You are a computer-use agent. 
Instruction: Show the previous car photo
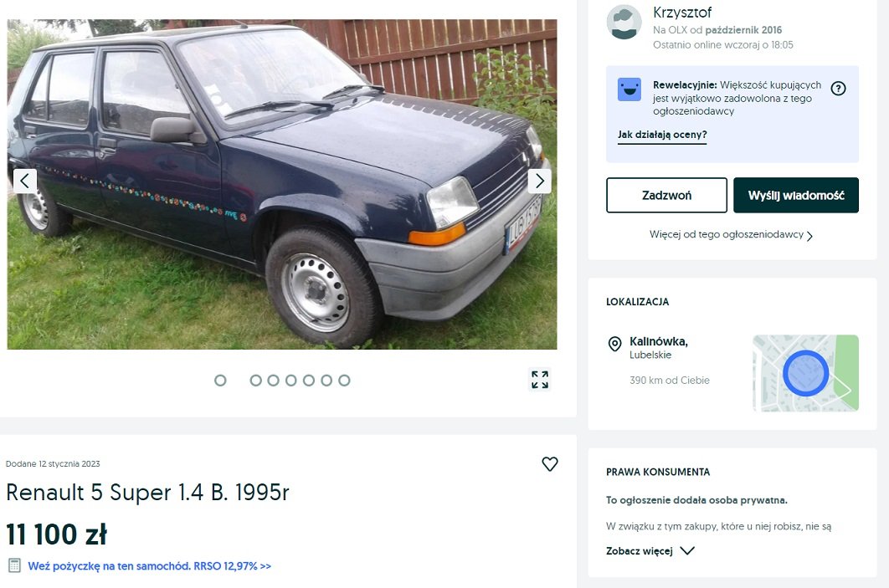pyautogui.click(x=25, y=182)
